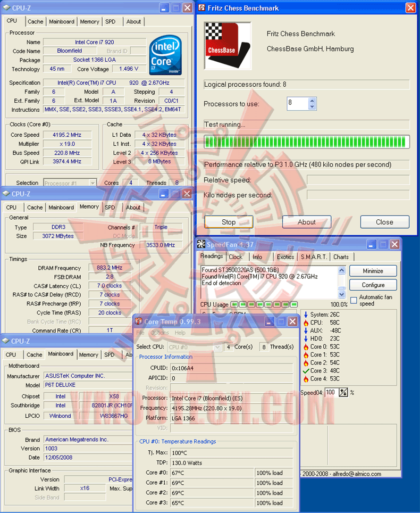The image size is (420, 513).
Task: Click the down arrow icon next to System: 26C
Action: tap(306, 315)
